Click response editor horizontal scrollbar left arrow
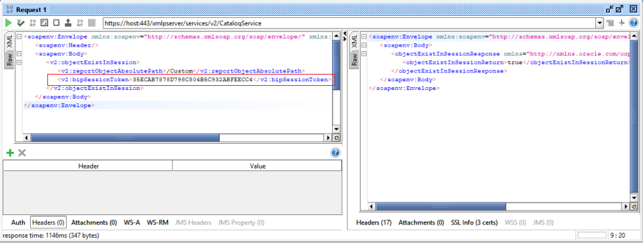This screenshot has height=243, width=644. click(x=372, y=206)
